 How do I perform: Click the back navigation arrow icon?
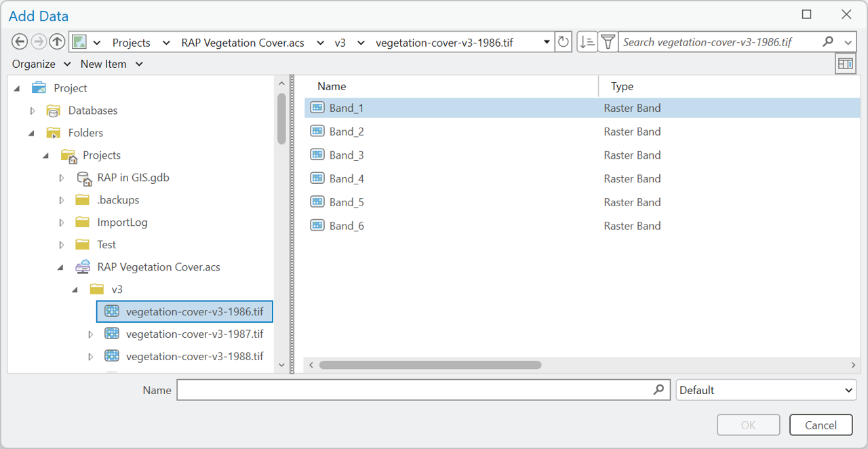click(x=20, y=42)
